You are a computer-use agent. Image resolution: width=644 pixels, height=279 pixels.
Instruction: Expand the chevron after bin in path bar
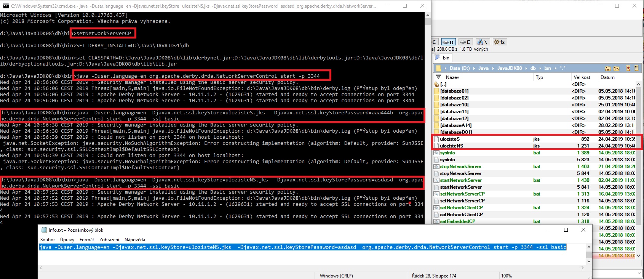(x=555, y=68)
